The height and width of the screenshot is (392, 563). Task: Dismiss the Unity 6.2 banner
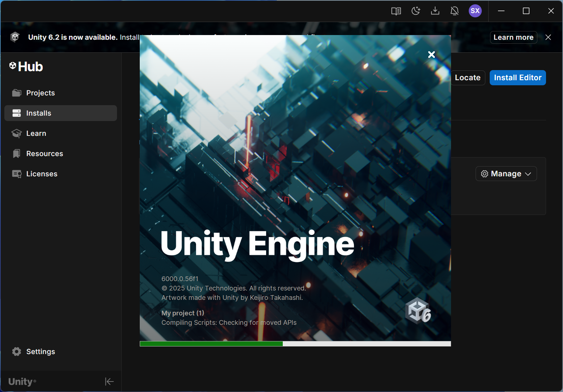coord(548,37)
